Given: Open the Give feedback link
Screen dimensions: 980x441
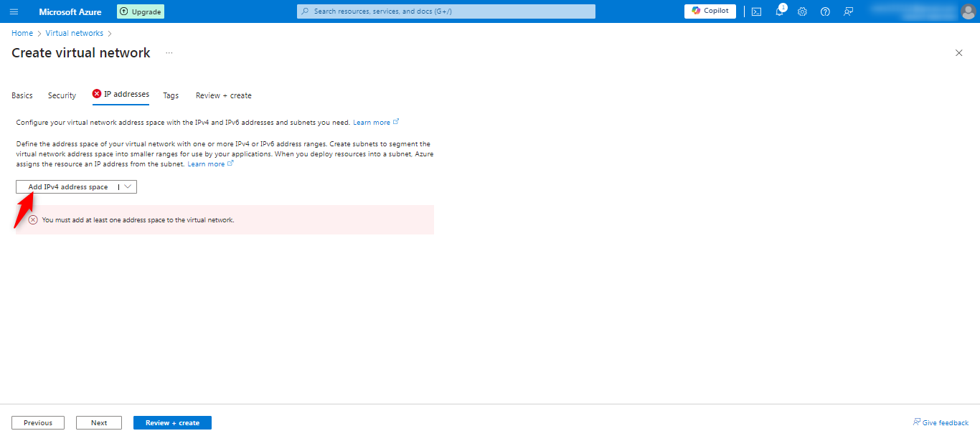Looking at the screenshot, I should 941,423.
